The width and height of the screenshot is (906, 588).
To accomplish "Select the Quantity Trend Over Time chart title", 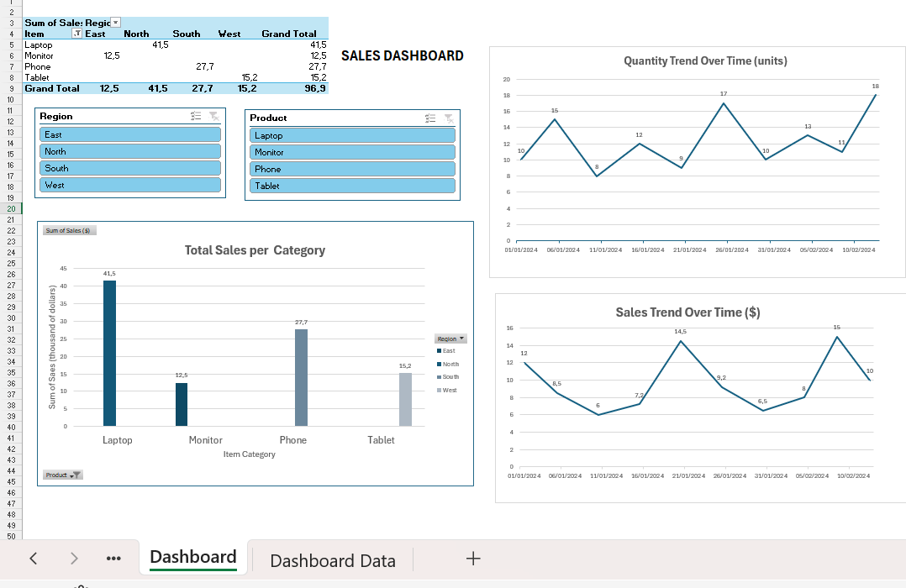I will [x=704, y=60].
